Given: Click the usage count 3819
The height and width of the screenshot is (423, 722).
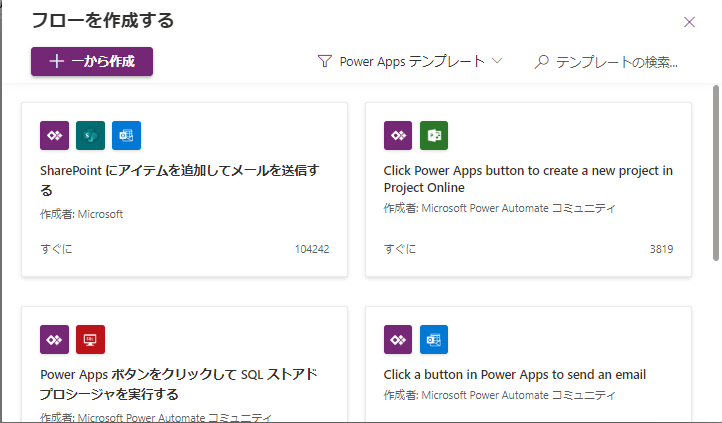Looking at the screenshot, I should coord(662,249).
